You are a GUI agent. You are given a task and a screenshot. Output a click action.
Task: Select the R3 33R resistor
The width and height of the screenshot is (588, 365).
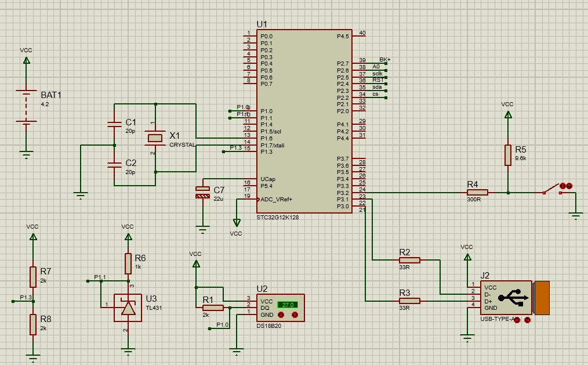409,301
